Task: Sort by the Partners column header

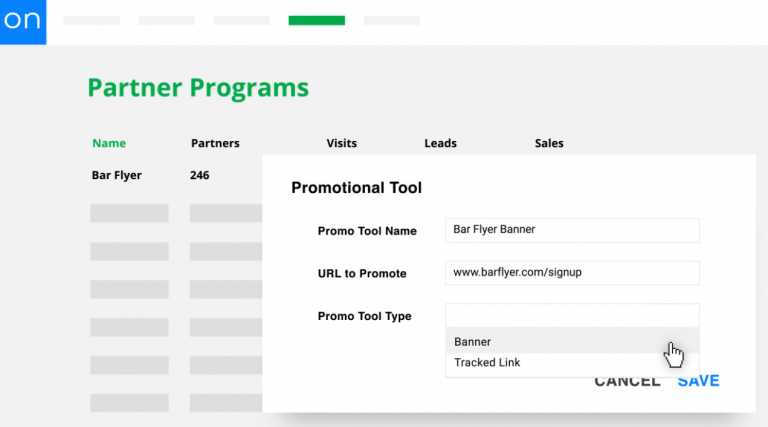Action: tap(215, 143)
